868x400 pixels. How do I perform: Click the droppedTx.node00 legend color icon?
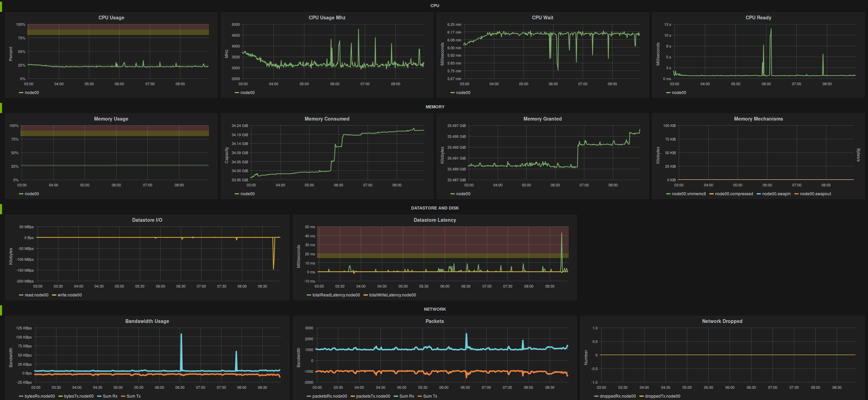tap(641, 397)
